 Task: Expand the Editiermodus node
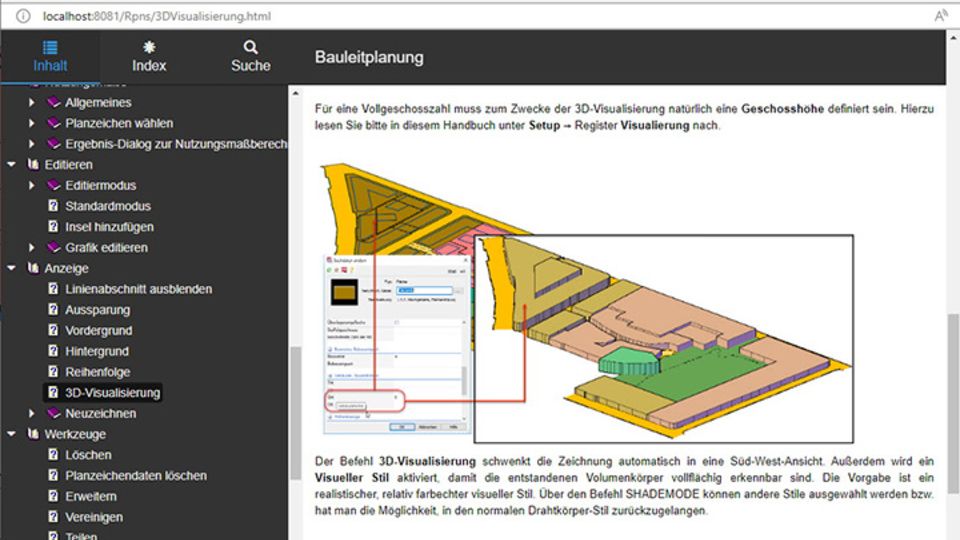31,186
